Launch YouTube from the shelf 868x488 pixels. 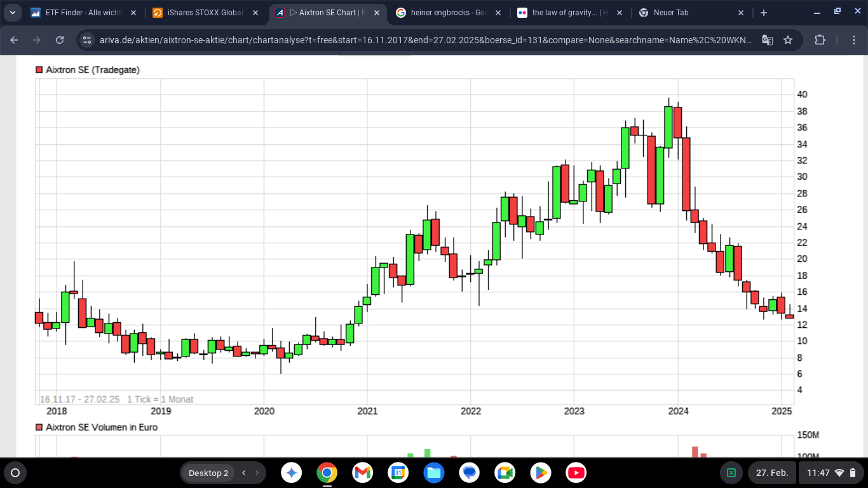[576, 473]
